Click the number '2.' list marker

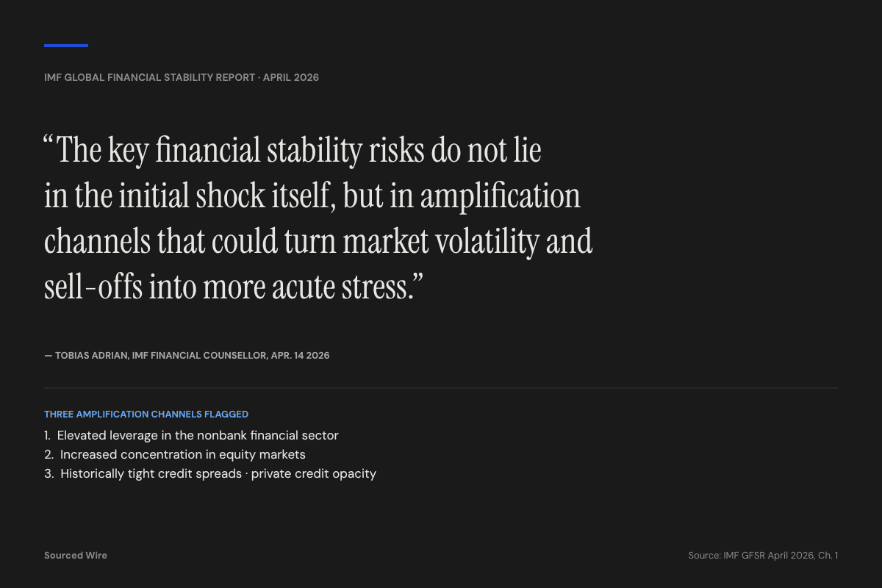click(x=49, y=454)
